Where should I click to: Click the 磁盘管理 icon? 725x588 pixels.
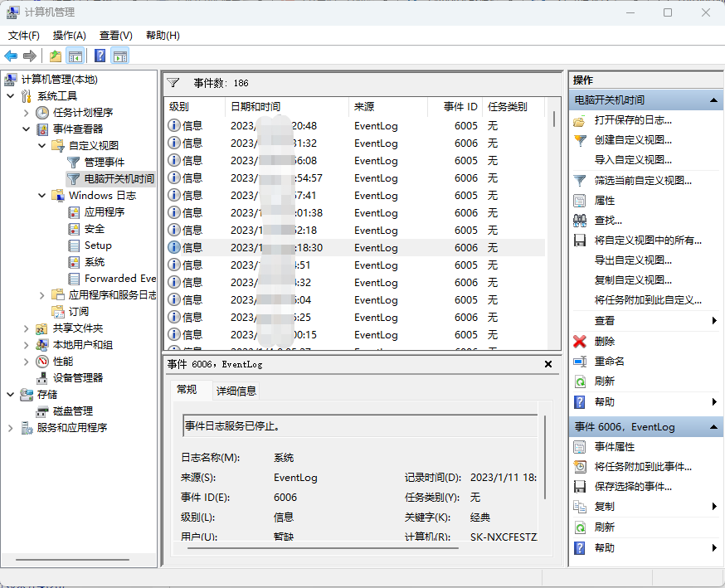pyautogui.click(x=42, y=411)
